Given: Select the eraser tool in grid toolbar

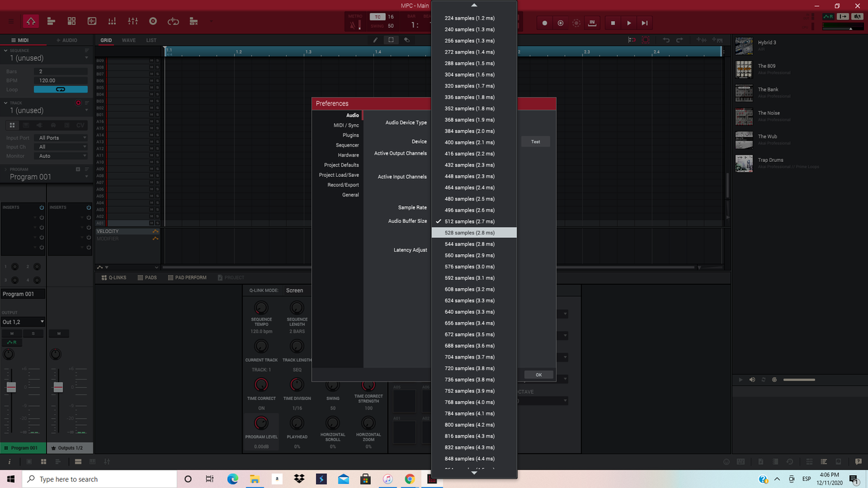Looking at the screenshot, I should [407, 40].
